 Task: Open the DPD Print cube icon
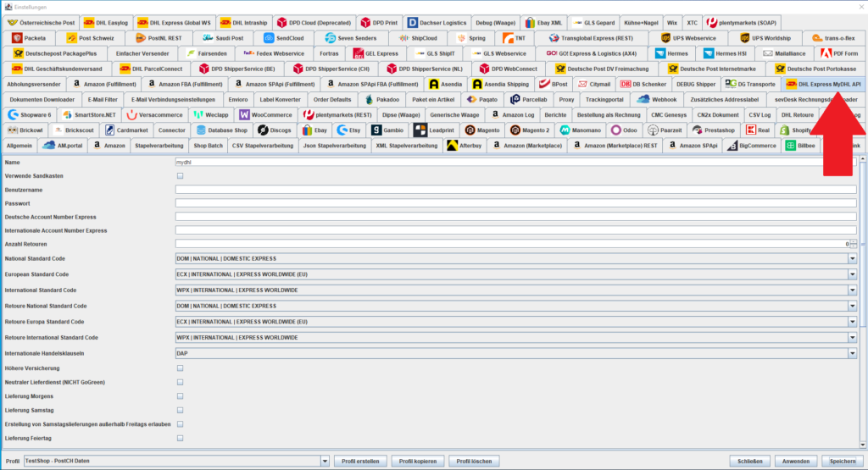pos(365,23)
